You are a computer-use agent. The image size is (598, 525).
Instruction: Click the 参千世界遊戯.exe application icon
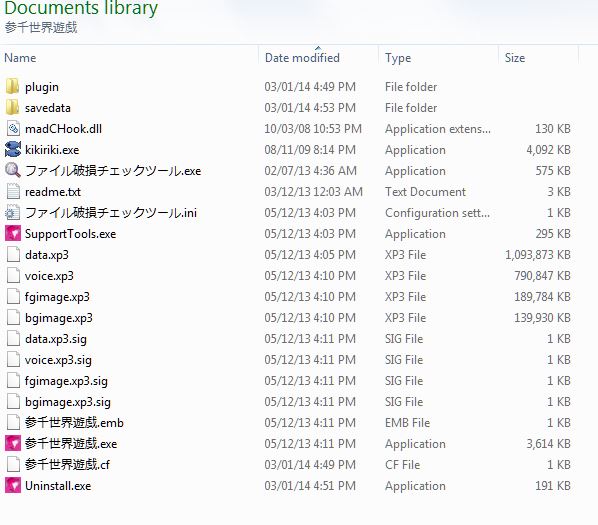point(13,443)
